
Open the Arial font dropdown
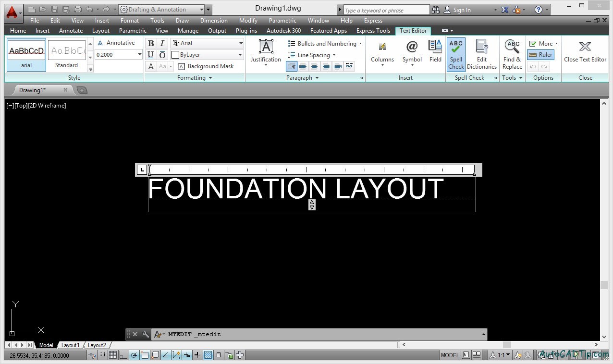240,43
